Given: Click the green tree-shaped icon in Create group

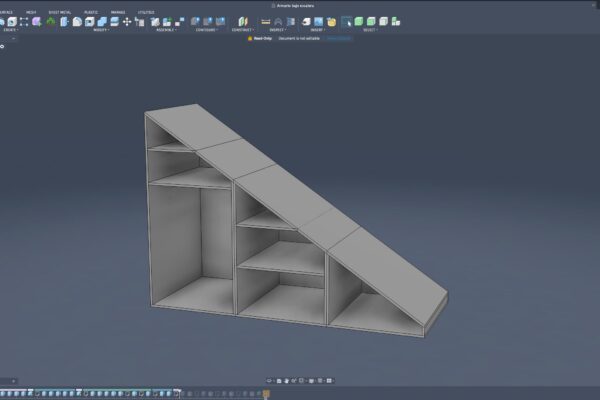Looking at the screenshot, I should pyautogui.click(x=51, y=22).
